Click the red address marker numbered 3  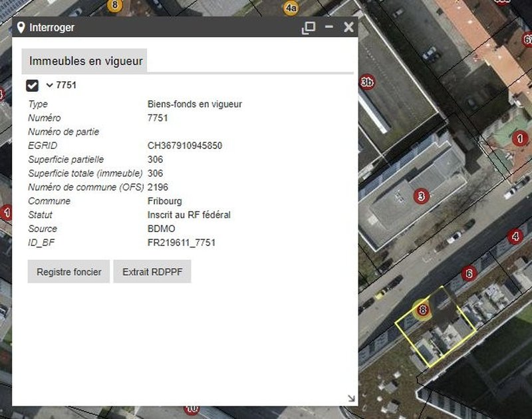(x=420, y=196)
